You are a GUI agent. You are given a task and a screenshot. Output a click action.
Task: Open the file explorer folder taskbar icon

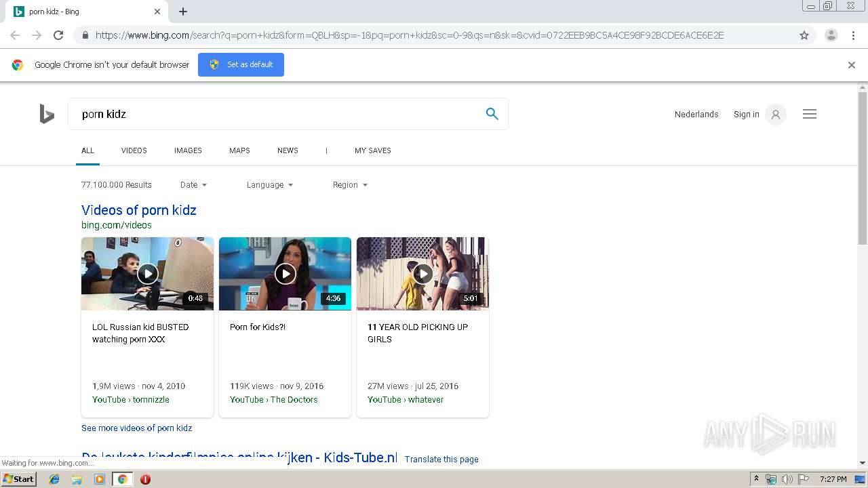coord(77,479)
